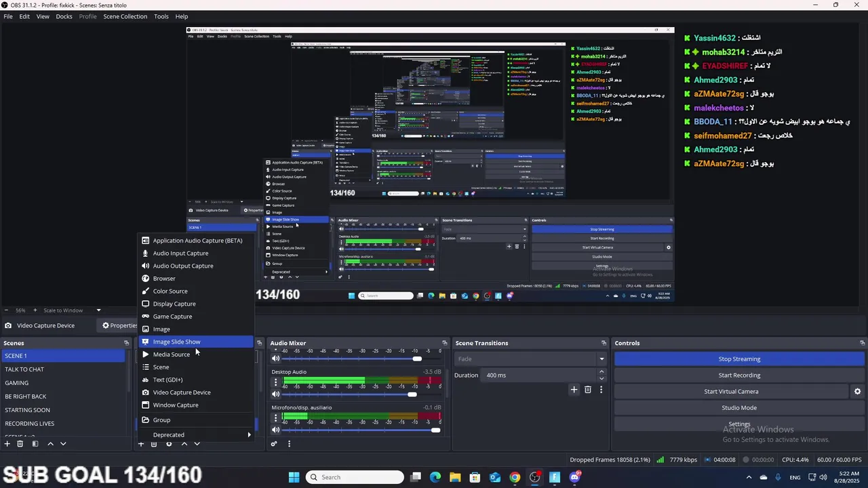868x488 pixels.
Task: Open virtual camera settings gear
Action: coord(857,391)
